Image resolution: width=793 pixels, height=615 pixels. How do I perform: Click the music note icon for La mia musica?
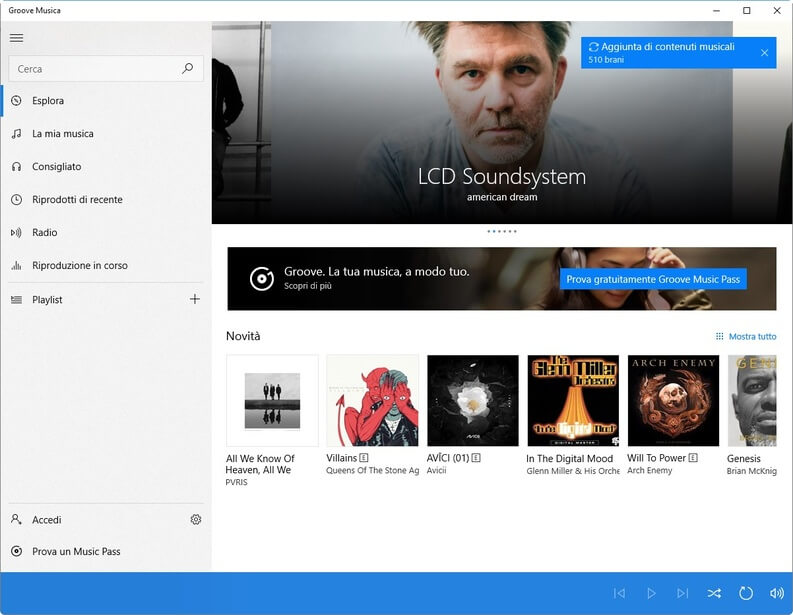pos(17,134)
